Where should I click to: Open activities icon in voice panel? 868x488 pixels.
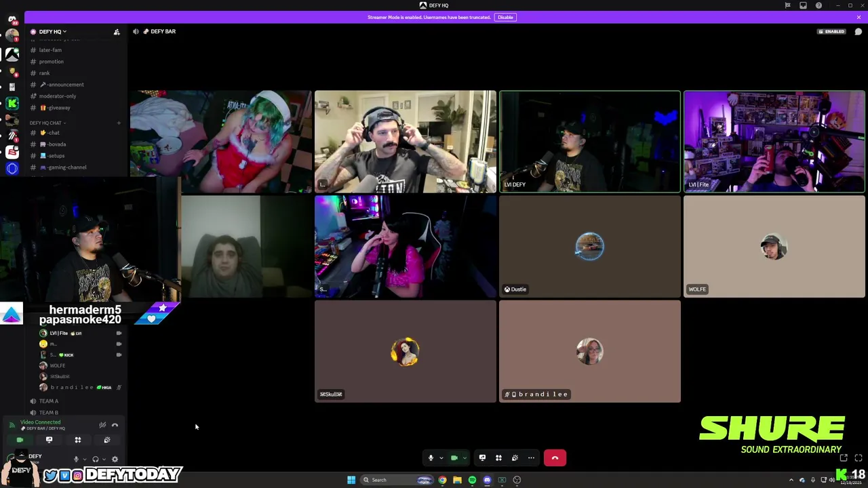78,440
